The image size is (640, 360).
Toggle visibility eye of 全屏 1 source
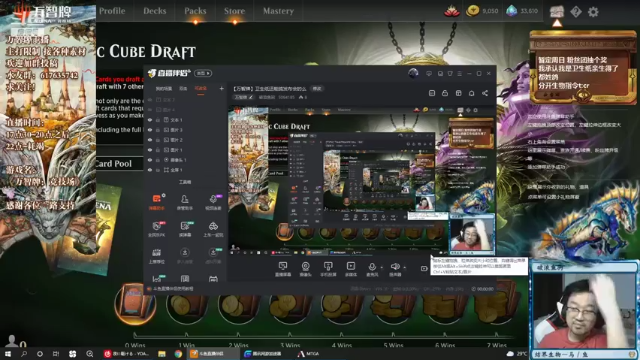pyautogui.click(x=150, y=170)
